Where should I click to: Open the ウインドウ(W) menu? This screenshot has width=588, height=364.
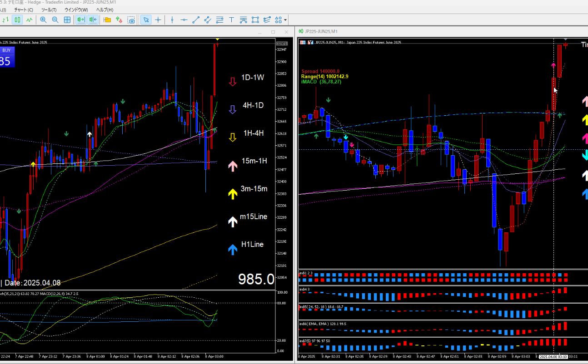point(76,10)
